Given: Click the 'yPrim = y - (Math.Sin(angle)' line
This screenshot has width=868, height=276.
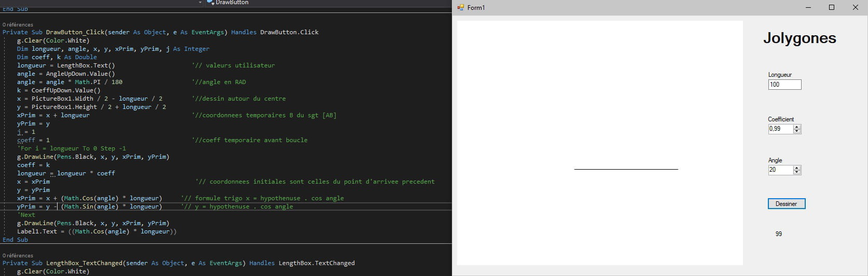Looking at the screenshot, I should coord(90,206).
